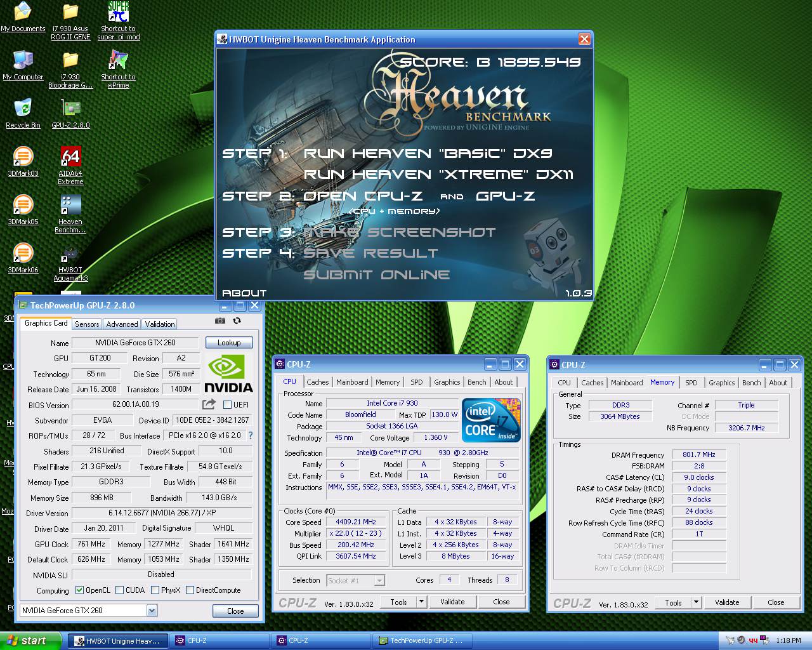
Task: Toggle the UEFI checkbox in GPU-Z
Action: point(228,404)
